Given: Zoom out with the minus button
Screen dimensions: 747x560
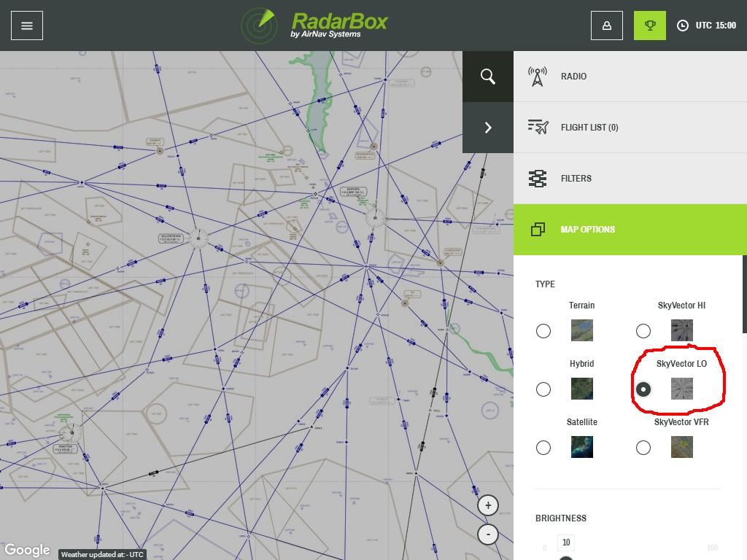Looking at the screenshot, I should pos(488,534).
